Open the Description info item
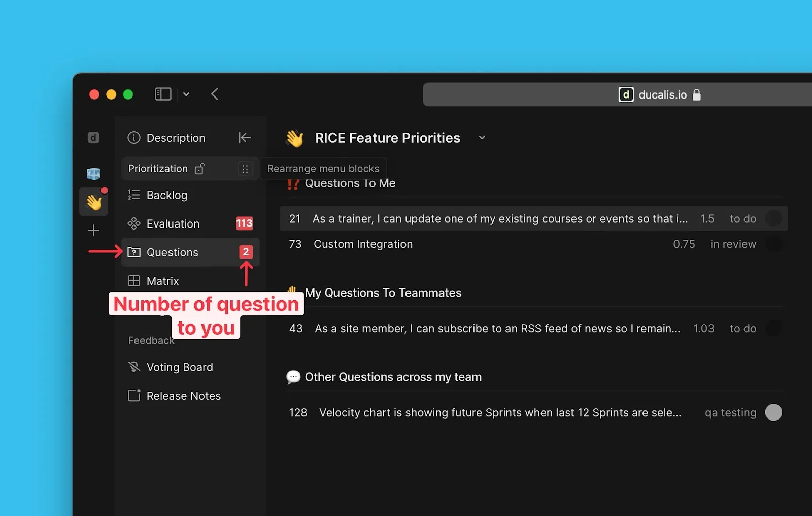The width and height of the screenshot is (812, 516). pos(175,138)
